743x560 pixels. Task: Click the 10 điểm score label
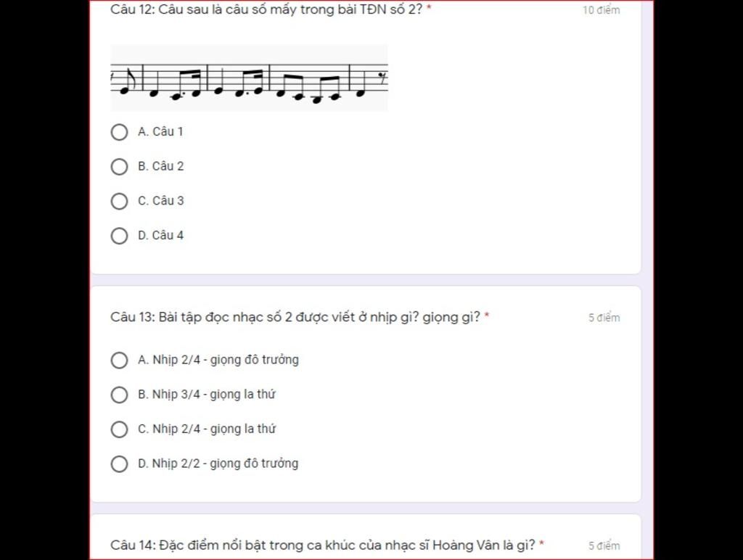[601, 10]
